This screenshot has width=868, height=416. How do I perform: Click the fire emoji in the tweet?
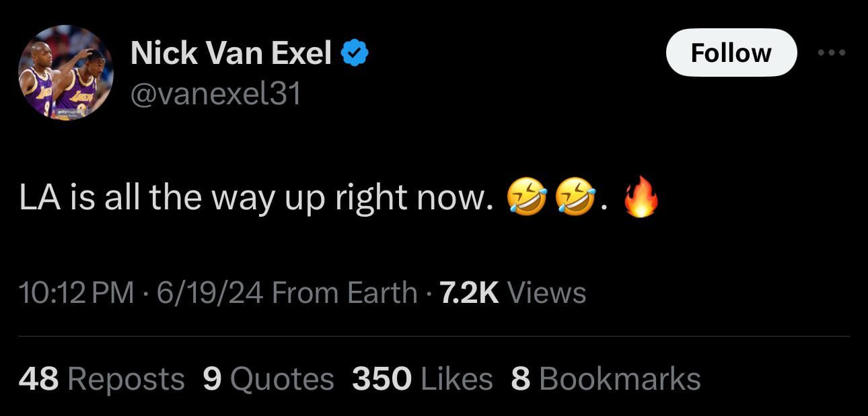click(x=640, y=198)
